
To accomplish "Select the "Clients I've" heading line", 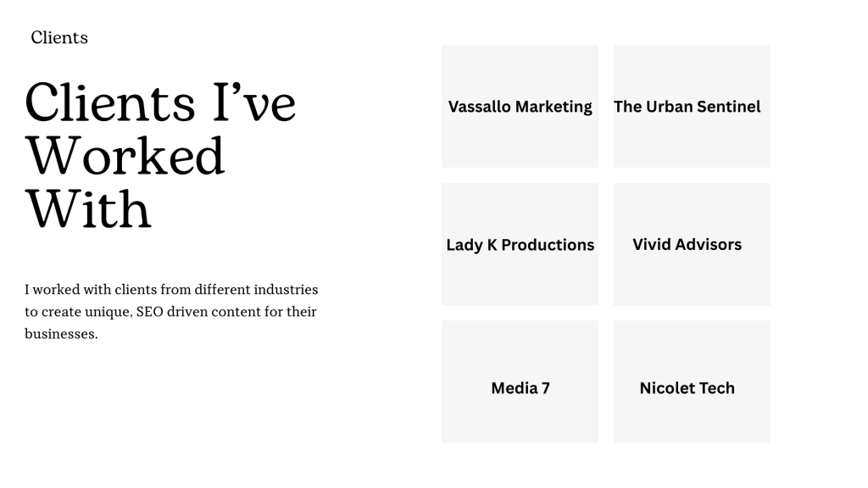I will click(x=160, y=103).
